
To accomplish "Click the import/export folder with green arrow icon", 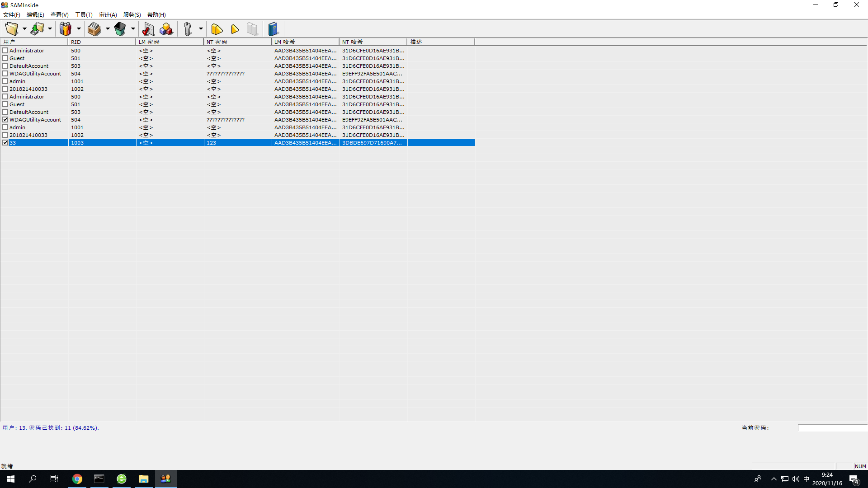I will (x=38, y=29).
